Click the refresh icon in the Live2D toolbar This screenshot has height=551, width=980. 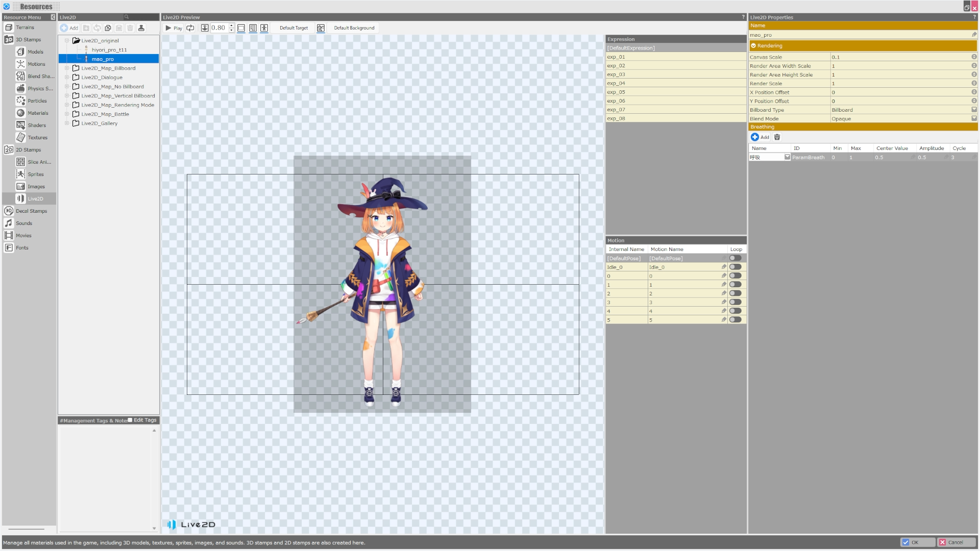[x=97, y=28]
